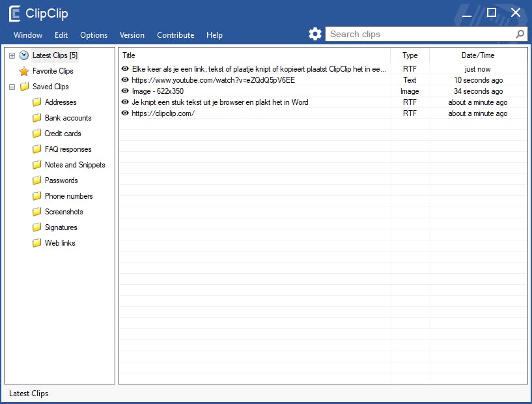The width and height of the screenshot is (532, 404).
Task: Expand the Latest Clips tree node
Action: tap(12, 55)
